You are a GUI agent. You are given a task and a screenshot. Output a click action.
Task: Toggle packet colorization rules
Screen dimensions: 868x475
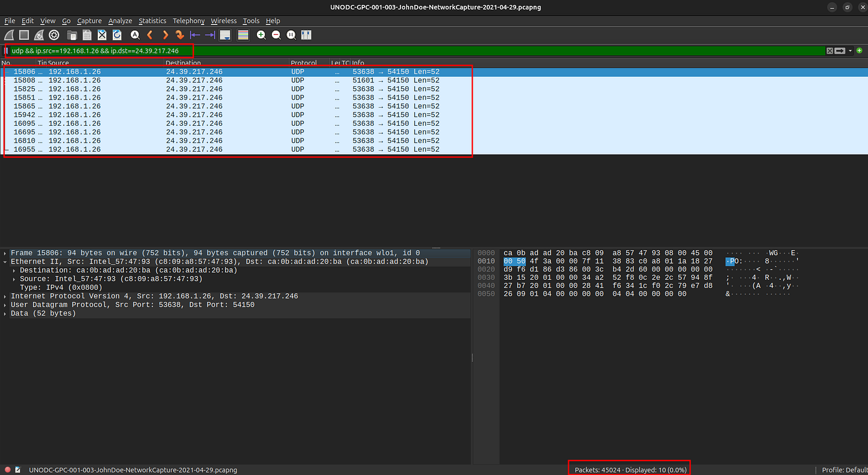pyautogui.click(x=243, y=35)
